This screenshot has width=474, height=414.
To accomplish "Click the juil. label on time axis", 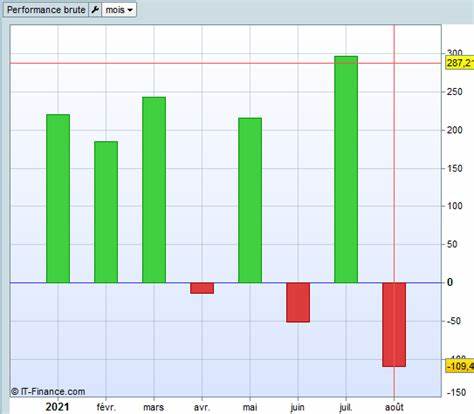I will [346, 407].
